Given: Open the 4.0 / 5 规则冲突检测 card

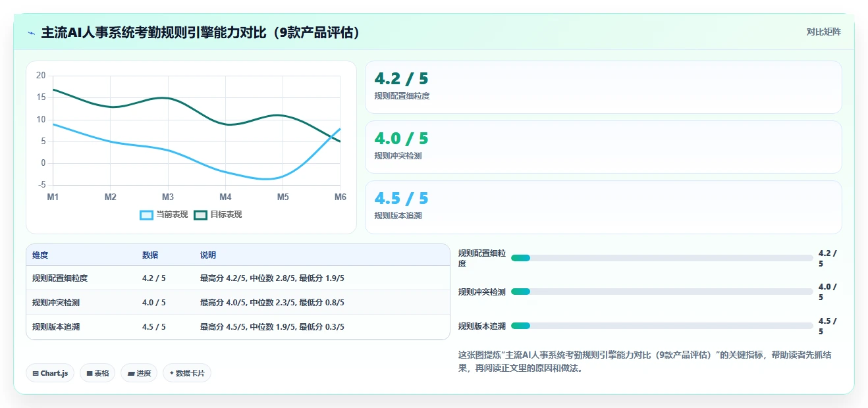Looking at the screenshot, I should pyautogui.click(x=603, y=147).
